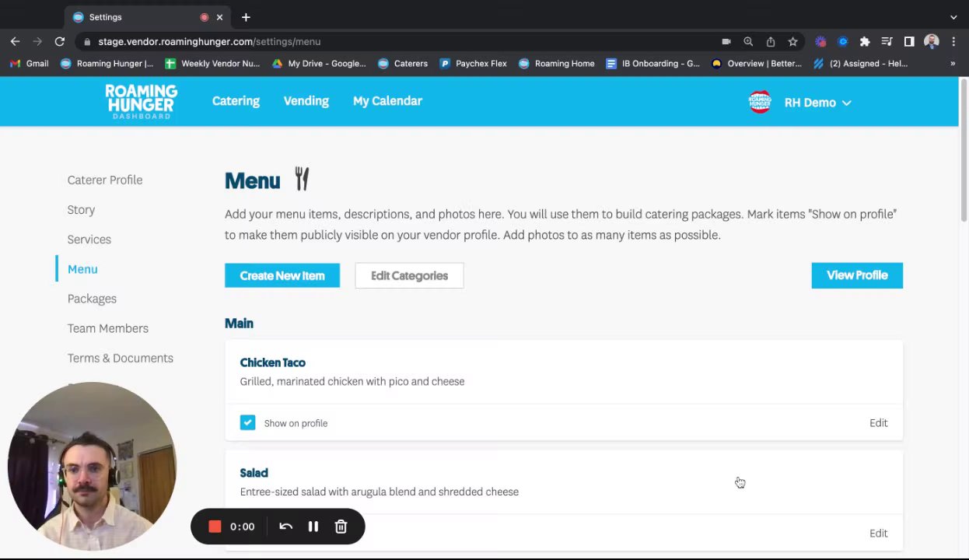969x560 pixels.
Task: Open the Vending nav item
Action: [x=306, y=101]
